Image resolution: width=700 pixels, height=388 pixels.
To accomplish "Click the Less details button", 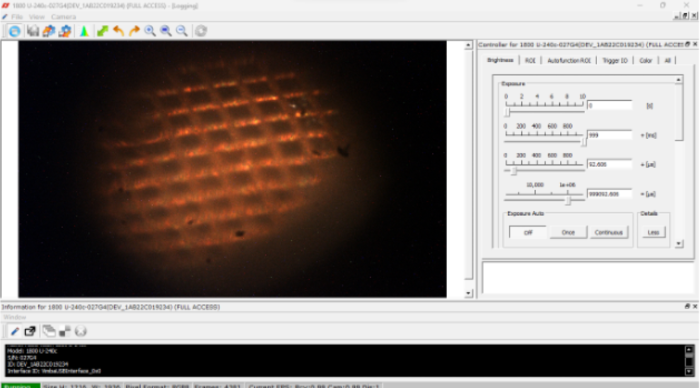I will [x=653, y=232].
